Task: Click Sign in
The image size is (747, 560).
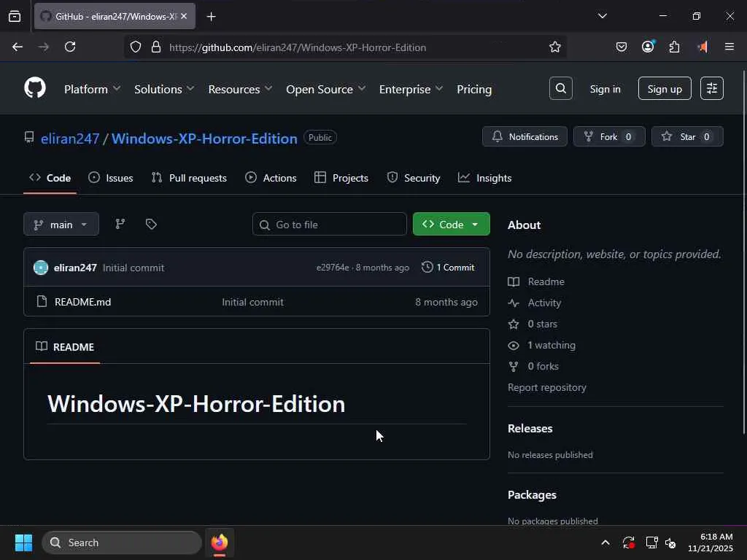Action: (605, 89)
